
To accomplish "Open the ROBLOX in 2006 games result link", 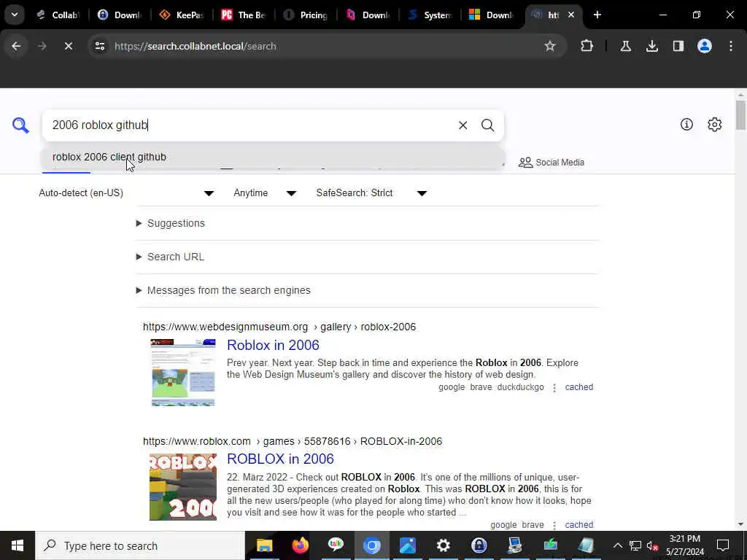I will (x=280, y=459).
